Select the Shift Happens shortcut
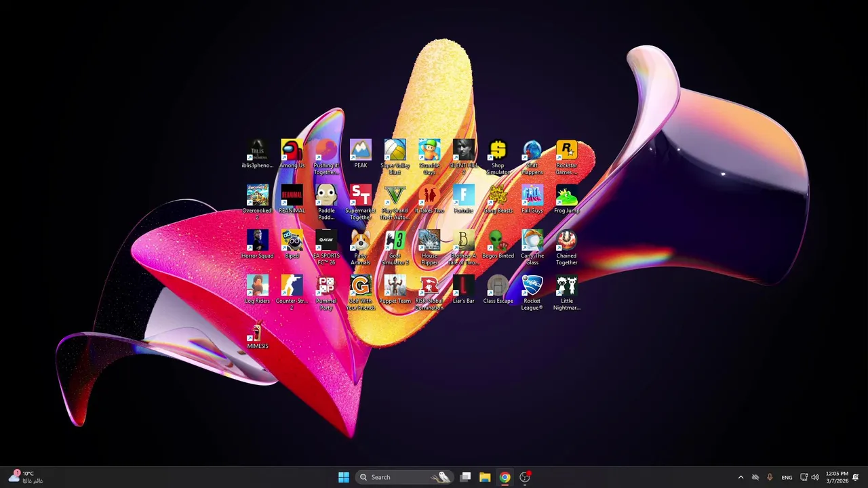 click(x=532, y=157)
